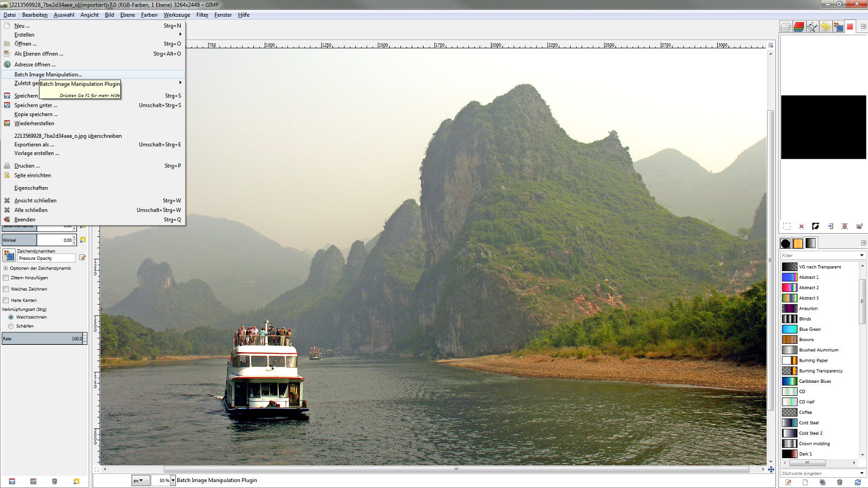868x488 pixels.
Task: Open the 50 % zoom dropdown
Action: [173, 480]
